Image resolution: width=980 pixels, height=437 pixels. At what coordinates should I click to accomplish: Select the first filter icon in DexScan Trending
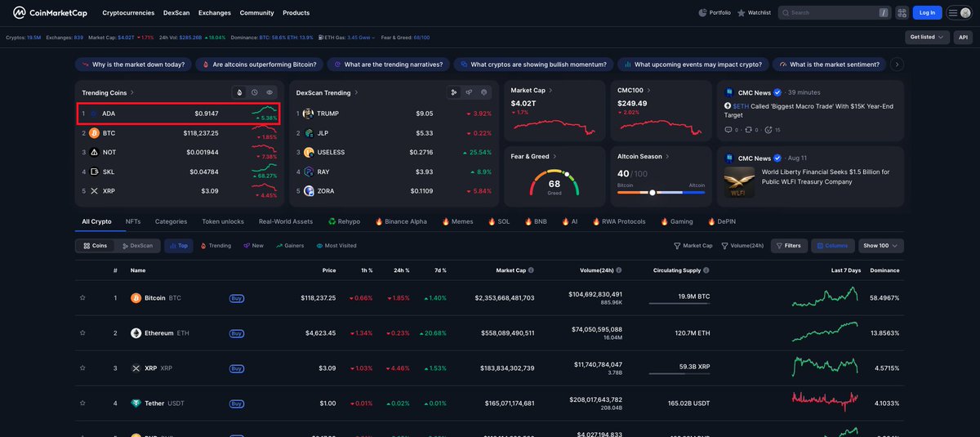pyautogui.click(x=454, y=92)
